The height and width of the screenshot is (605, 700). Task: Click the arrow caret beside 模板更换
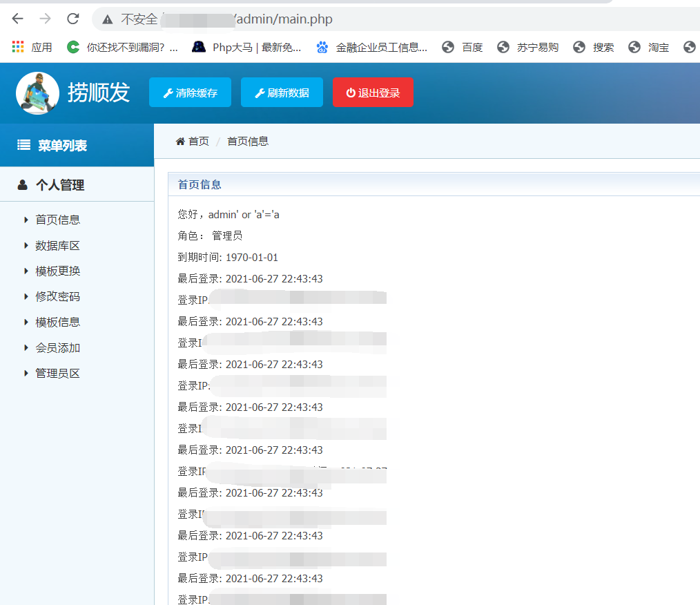26,271
